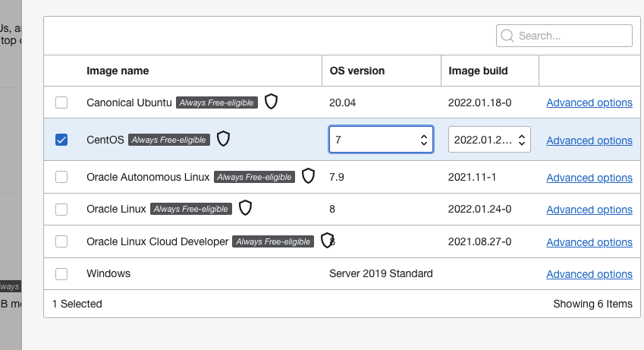644x350 pixels.
Task: Click the 2022.01.18-0 image build cell
Action: click(479, 102)
